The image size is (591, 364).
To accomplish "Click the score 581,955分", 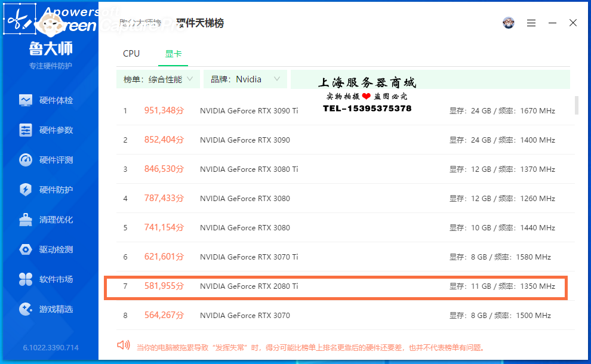I will point(164,286).
